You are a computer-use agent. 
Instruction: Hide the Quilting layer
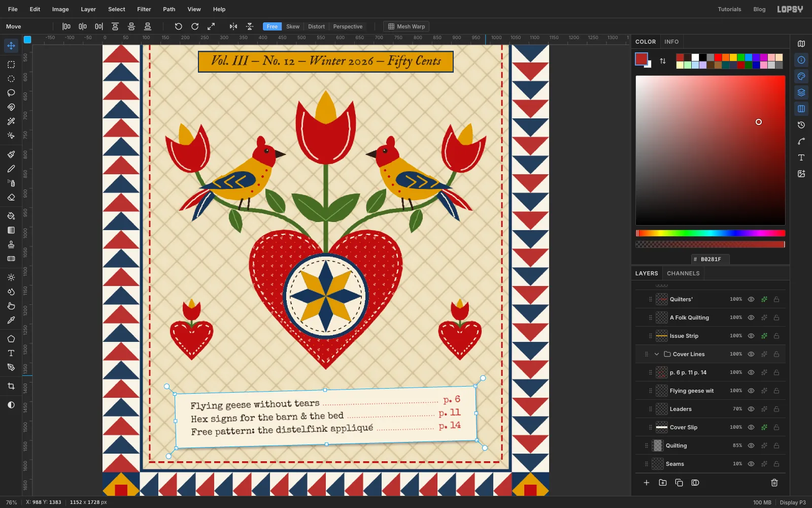[x=751, y=446]
